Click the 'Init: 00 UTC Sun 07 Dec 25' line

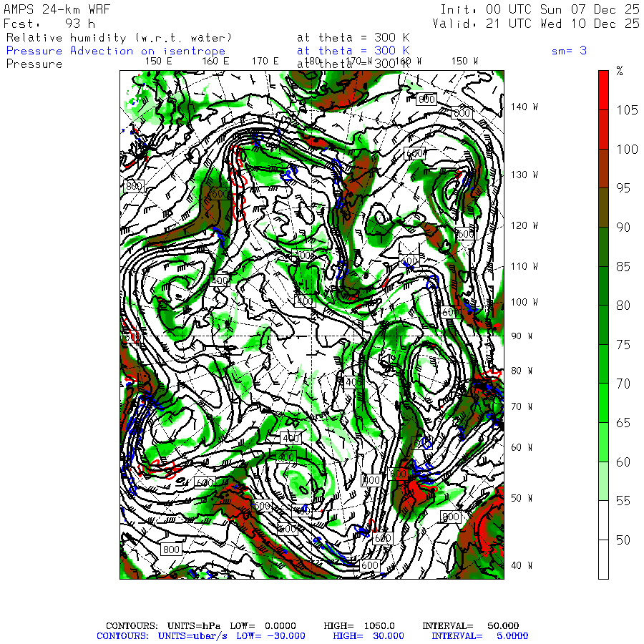point(540,9)
